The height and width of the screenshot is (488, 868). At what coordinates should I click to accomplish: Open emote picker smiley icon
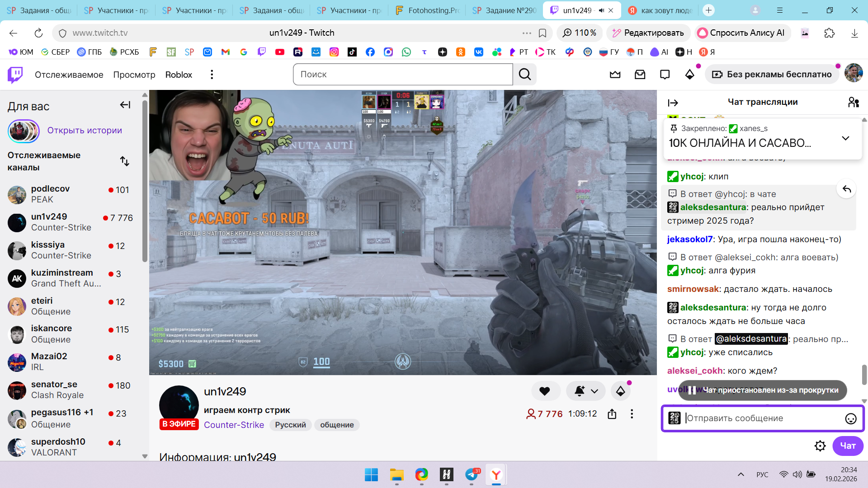850,419
